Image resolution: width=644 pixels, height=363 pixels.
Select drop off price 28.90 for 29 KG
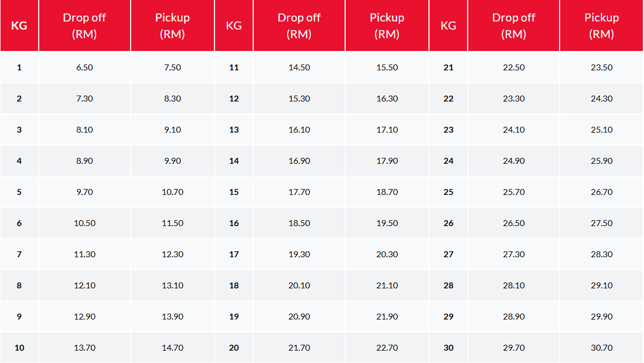(x=513, y=317)
